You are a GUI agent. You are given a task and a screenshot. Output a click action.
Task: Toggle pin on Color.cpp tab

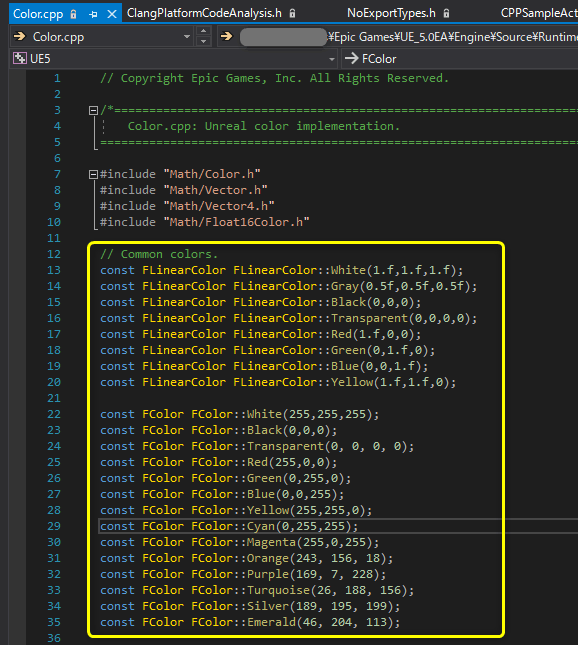(x=93, y=14)
